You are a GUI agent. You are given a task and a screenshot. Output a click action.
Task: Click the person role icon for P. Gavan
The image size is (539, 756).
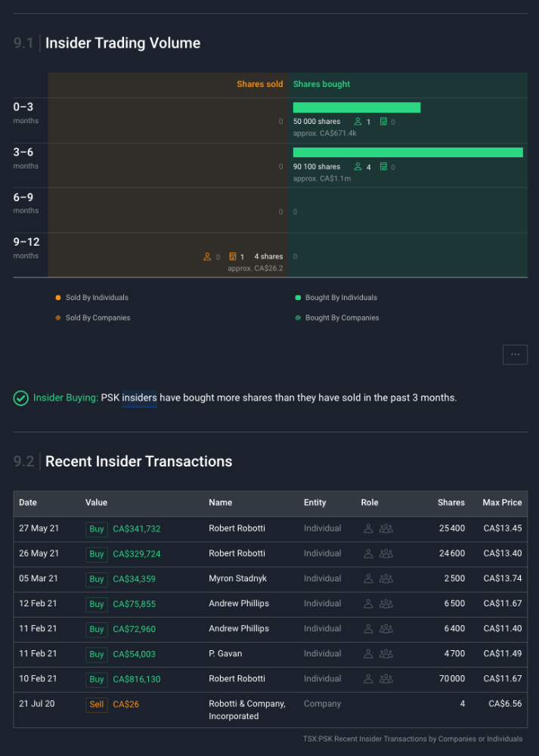point(368,654)
